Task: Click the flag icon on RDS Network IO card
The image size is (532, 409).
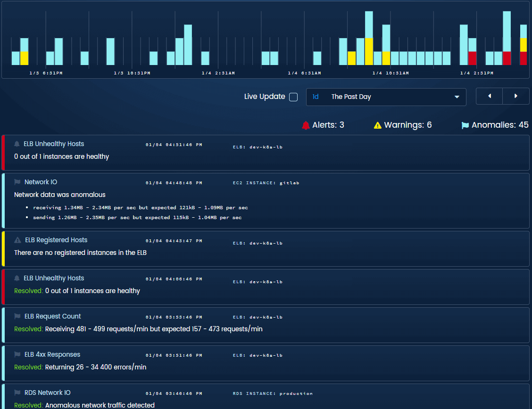Action: (x=17, y=392)
